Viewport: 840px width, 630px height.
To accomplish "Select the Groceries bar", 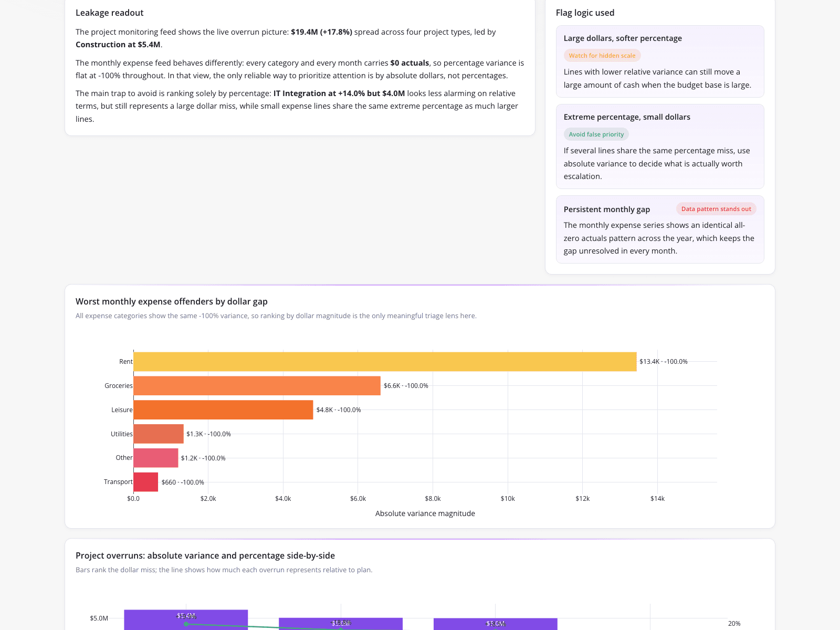I will [257, 386].
